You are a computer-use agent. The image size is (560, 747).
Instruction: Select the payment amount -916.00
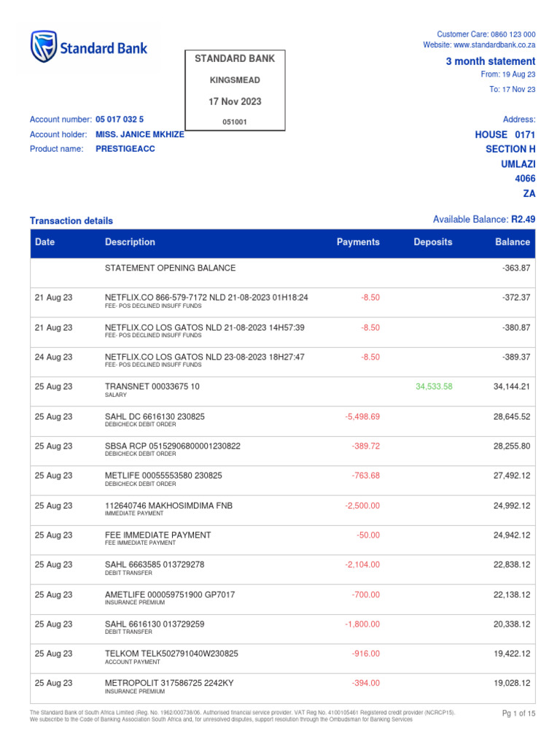(366, 654)
